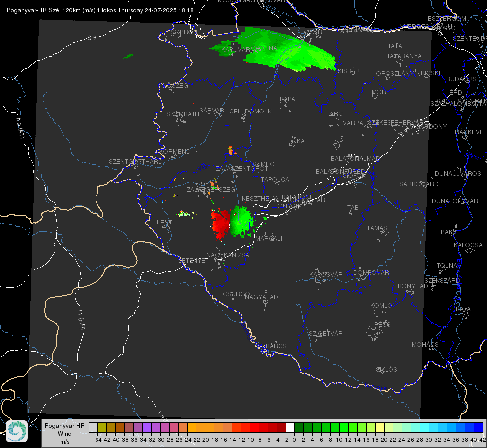487x448 pixels.
Task: Click the SARBOGARD city label
Action: point(419,184)
